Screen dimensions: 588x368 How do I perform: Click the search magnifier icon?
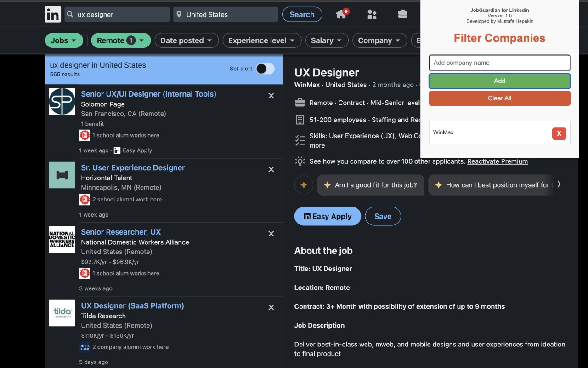[x=70, y=15]
